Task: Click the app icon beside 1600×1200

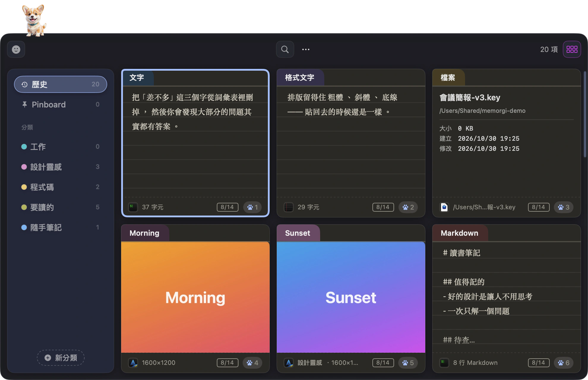Action: [x=133, y=362]
